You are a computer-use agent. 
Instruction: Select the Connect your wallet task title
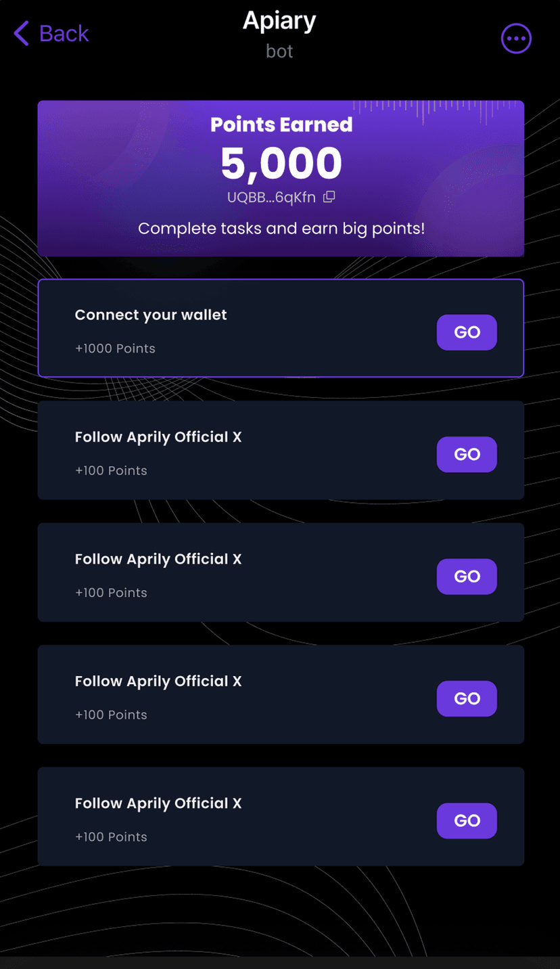151,315
